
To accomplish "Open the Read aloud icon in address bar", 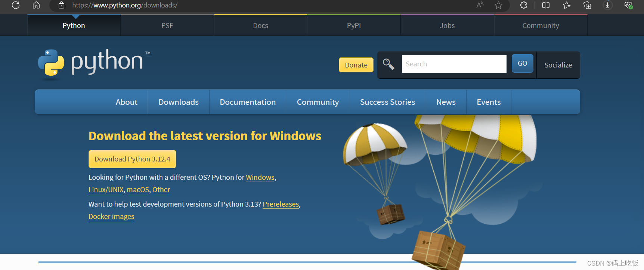I will [480, 5].
